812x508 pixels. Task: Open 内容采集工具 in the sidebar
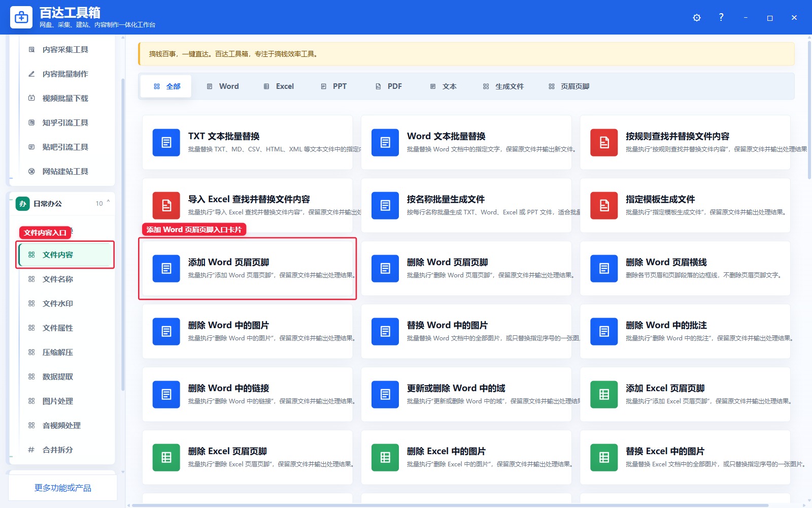click(65, 50)
